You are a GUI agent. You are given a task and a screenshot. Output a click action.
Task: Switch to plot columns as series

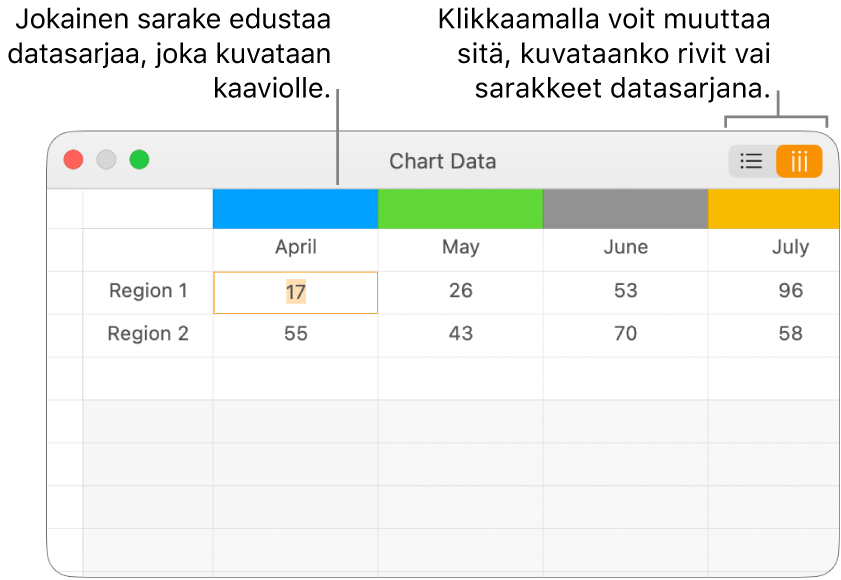coord(799,161)
